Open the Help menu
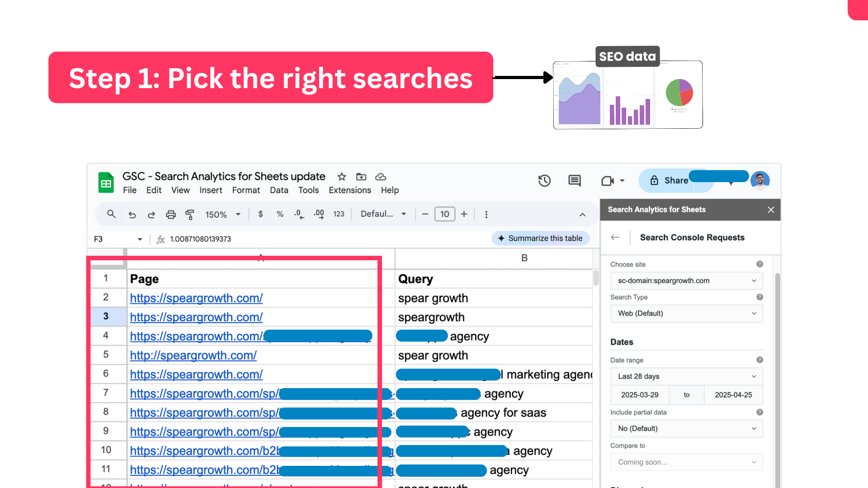This screenshot has height=488, width=868. (390, 190)
